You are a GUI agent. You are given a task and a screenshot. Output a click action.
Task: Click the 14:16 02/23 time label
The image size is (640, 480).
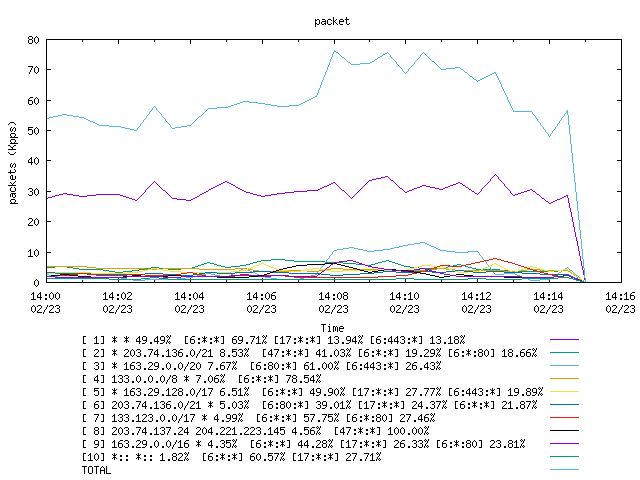620,302
